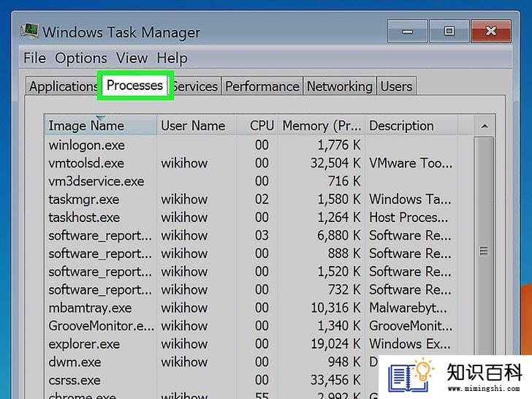
Task: Select the vmtoolsd.exe process
Action: click(259, 163)
